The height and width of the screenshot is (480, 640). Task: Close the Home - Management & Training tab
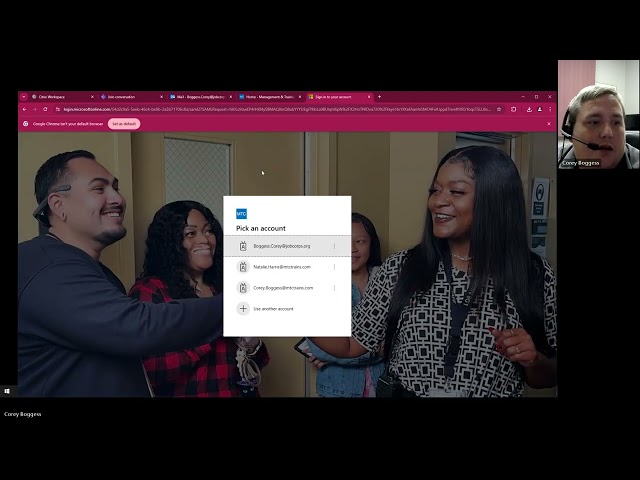300,97
